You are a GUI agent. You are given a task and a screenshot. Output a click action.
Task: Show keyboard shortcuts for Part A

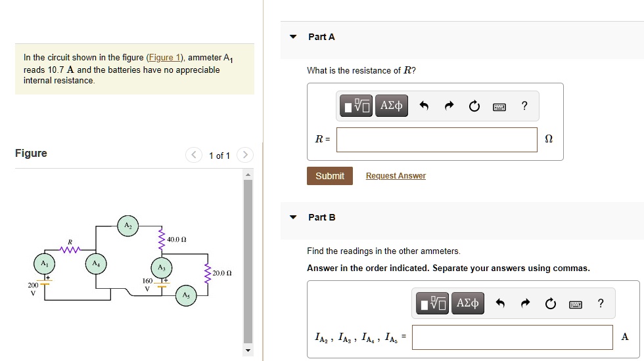pyautogui.click(x=499, y=106)
